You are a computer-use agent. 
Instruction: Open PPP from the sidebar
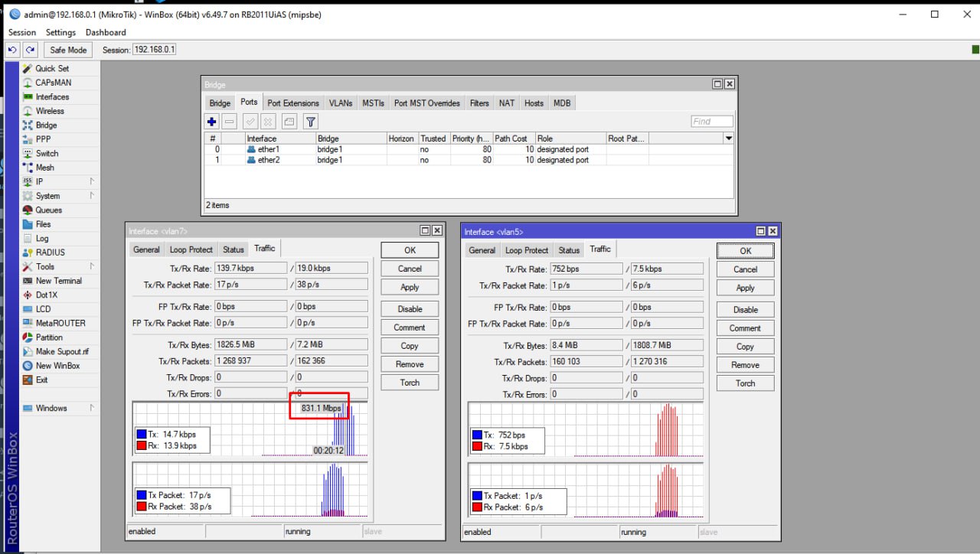pyautogui.click(x=43, y=139)
